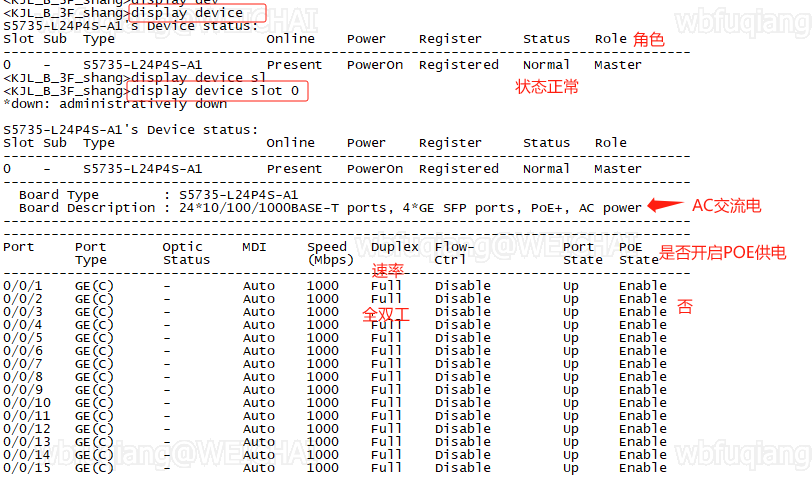Click the 'Board Type' label
The image size is (812, 487).
pos(59,195)
